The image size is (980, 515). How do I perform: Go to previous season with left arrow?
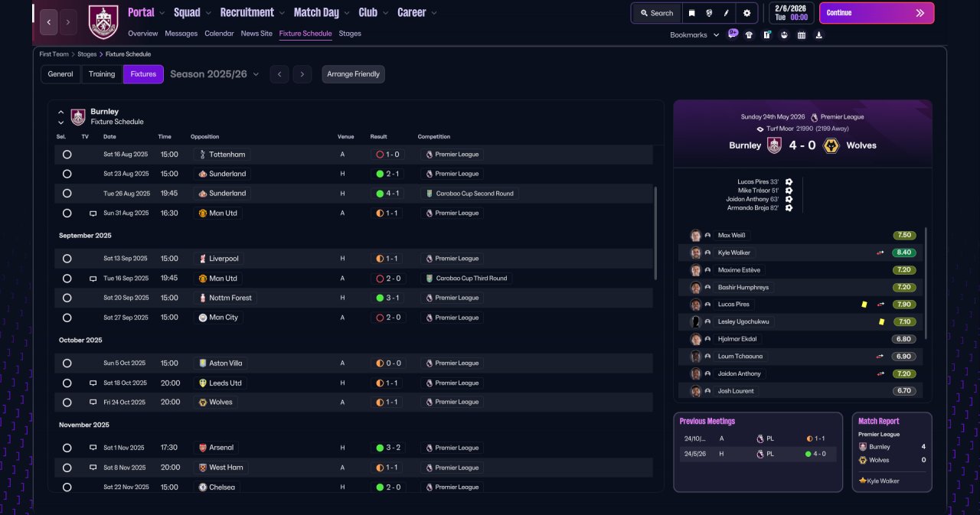279,74
